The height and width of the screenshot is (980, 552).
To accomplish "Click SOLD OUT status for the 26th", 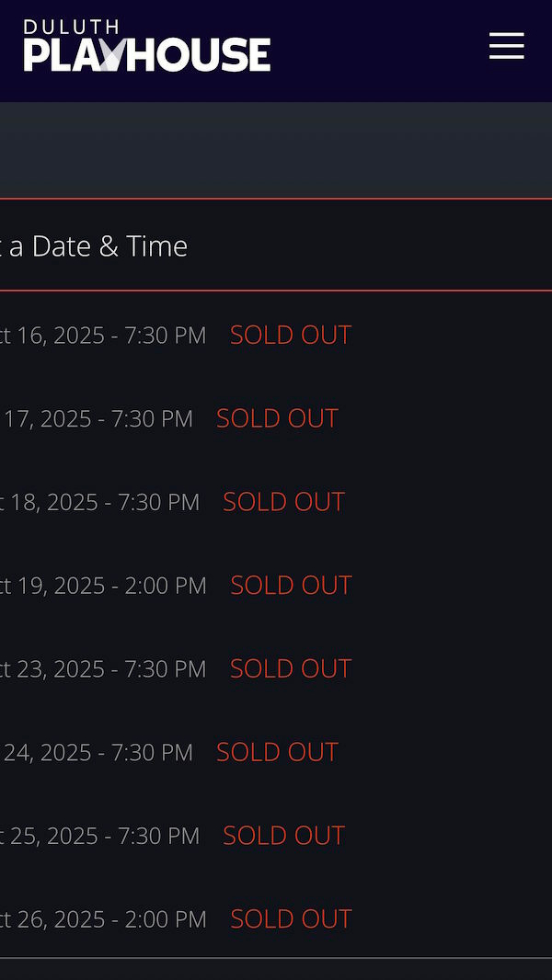I will pyautogui.click(x=291, y=919).
